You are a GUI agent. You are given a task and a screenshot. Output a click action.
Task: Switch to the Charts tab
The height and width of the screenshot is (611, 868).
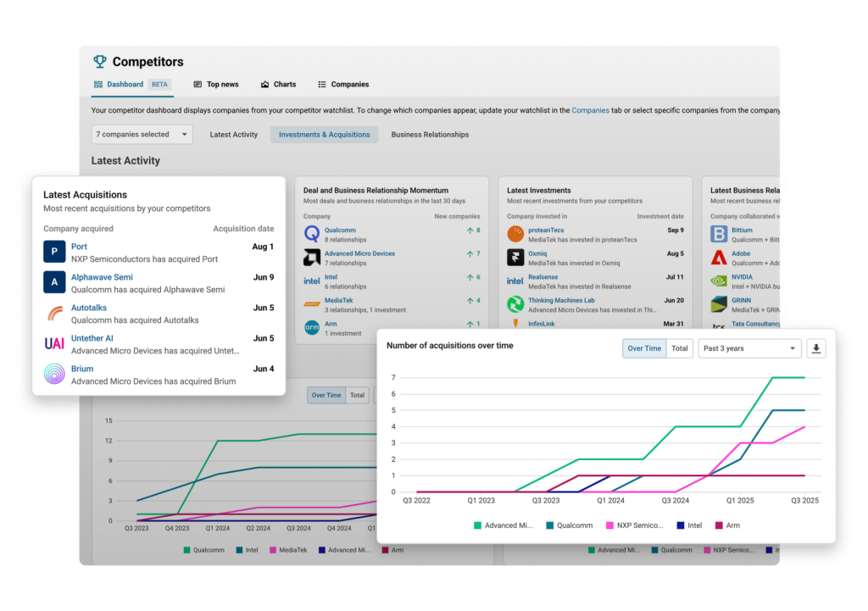pyautogui.click(x=279, y=85)
